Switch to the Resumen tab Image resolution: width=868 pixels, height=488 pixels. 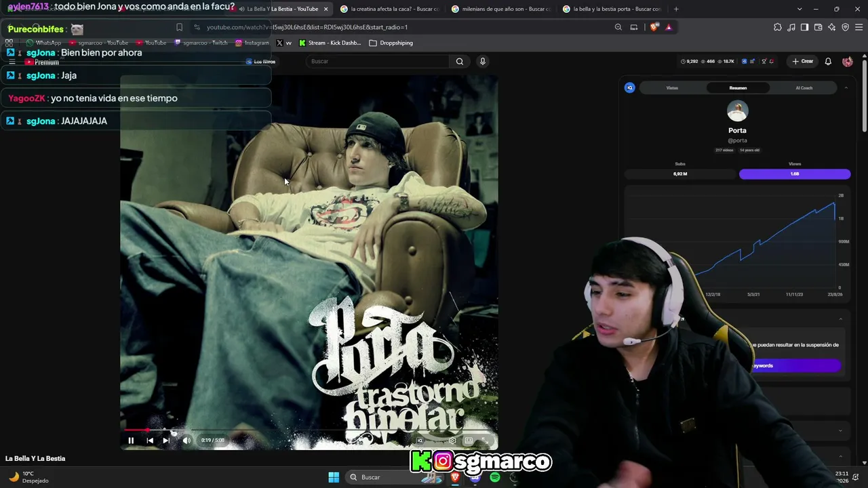(738, 87)
